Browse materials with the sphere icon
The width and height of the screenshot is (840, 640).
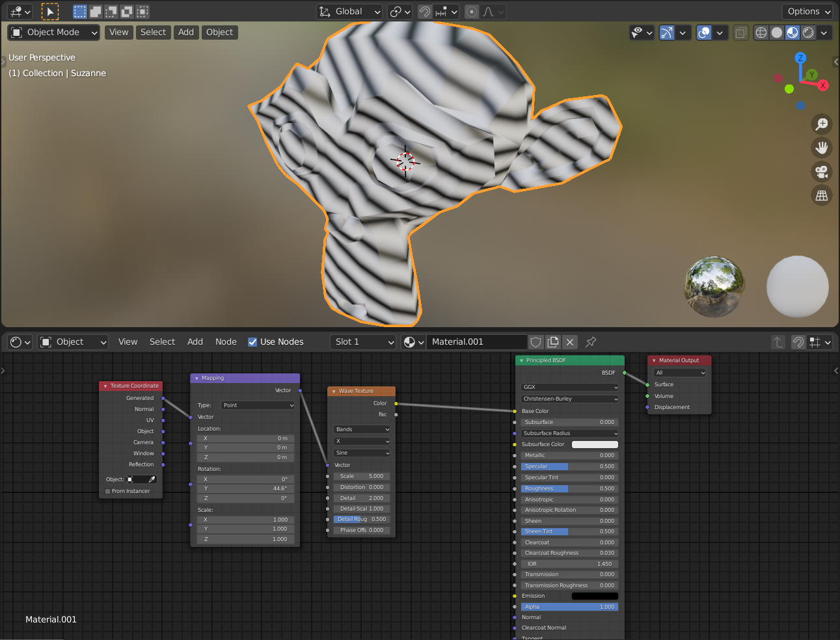click(413, 342)
